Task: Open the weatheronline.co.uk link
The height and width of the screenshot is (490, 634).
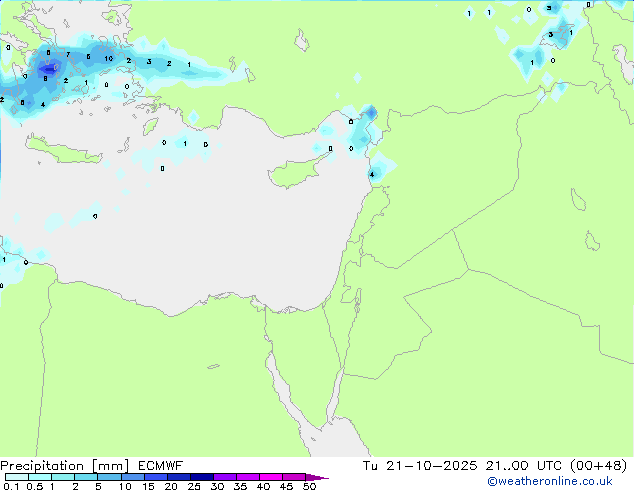Action: click(550, 481)
